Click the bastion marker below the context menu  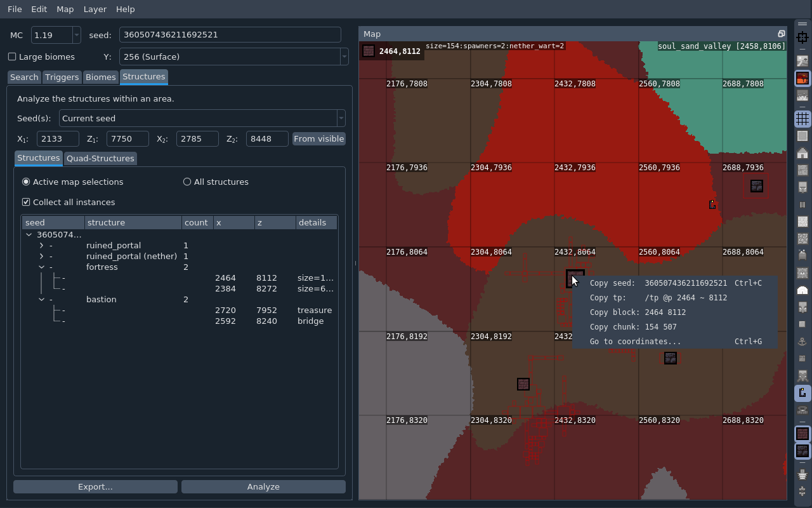pyautogui.click(x=671, y=358)
